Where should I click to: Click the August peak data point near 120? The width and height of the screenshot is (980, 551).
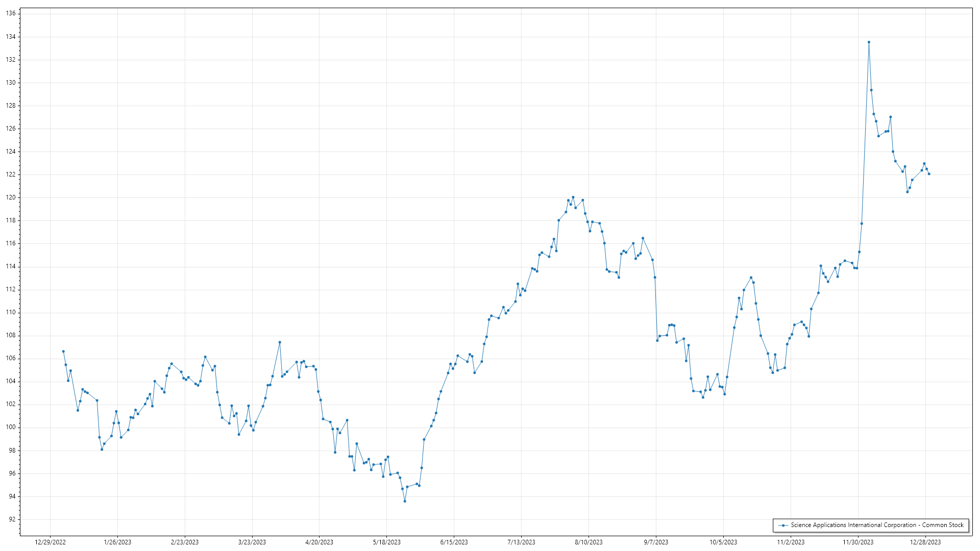[x=573, y=197]
